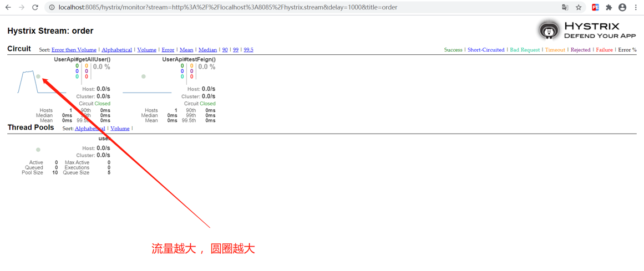Click the Rejected legend label

(580, 50)
